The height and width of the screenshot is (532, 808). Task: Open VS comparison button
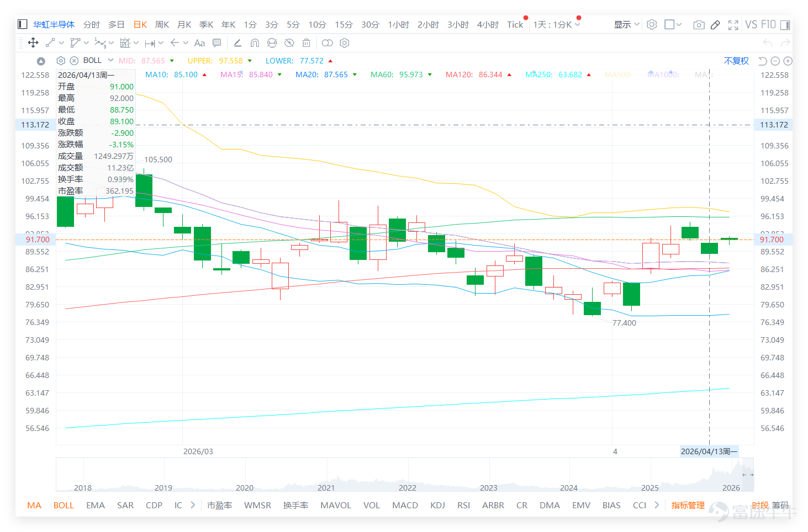click(751, 24)
